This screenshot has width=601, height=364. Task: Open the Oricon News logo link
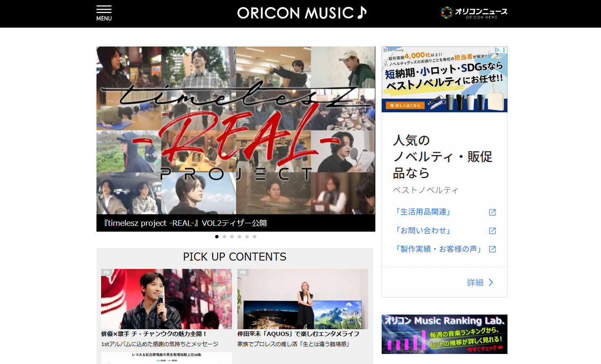[x=474, y=13]
